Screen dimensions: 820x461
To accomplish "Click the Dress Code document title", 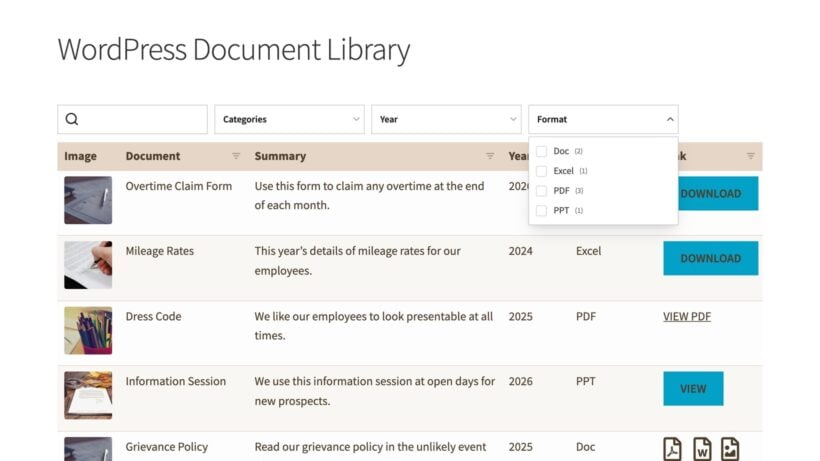I will (153, 316).
